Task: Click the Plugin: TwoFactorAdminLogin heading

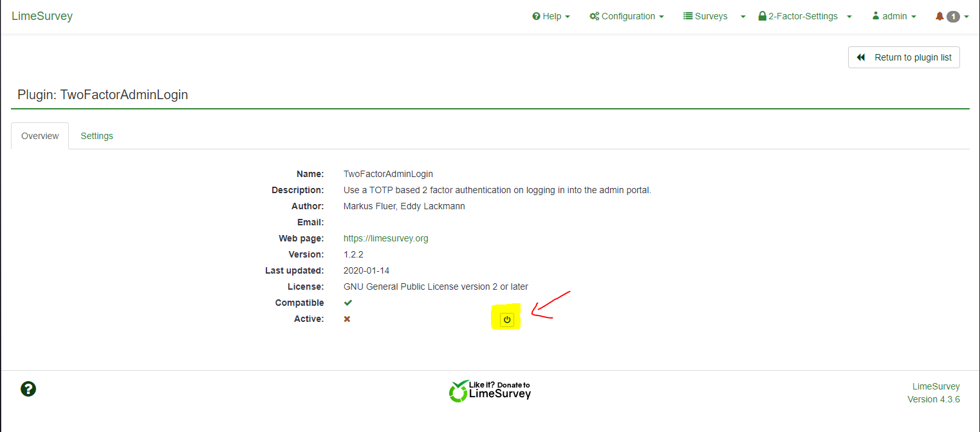Action: tap(103, 95)
